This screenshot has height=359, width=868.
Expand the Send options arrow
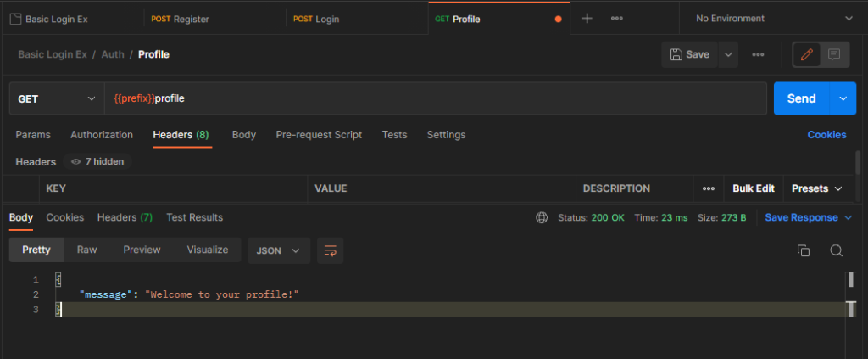843,98
